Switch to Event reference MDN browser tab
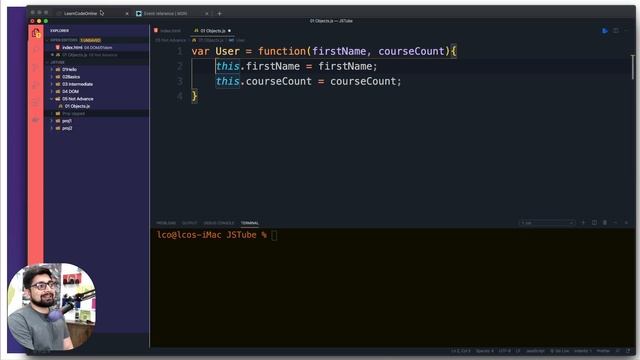Viewport: 640px width, 360px height. coord(165,13)
